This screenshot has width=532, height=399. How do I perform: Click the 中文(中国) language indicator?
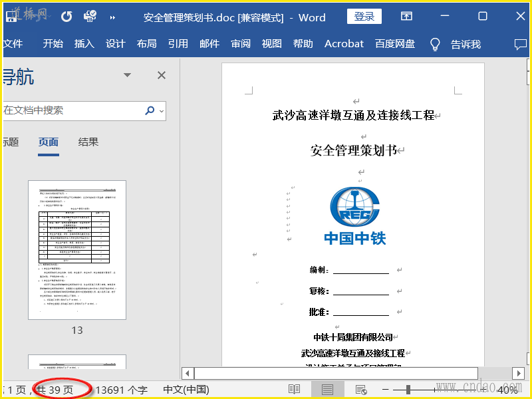pyautogui.click(x=186, y=390)
